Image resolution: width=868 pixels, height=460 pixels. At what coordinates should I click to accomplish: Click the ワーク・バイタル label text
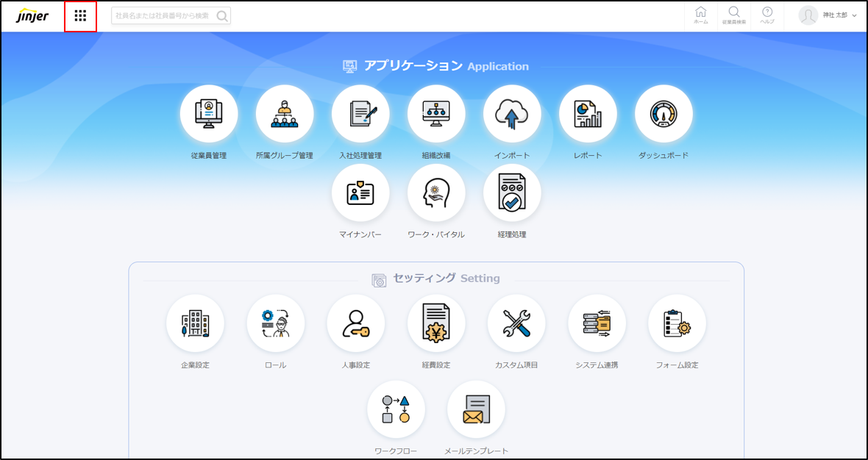(x=436, y=234)
